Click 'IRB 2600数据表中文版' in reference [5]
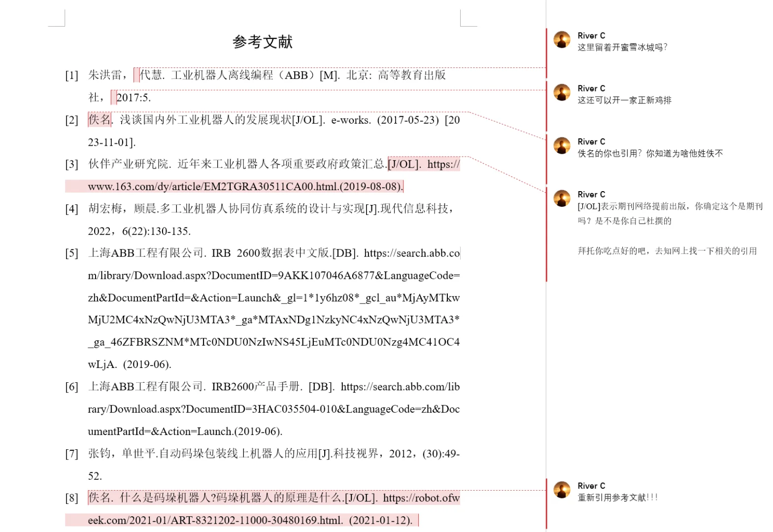The width and height of the screenshot is (773, 532). point(270,253)
